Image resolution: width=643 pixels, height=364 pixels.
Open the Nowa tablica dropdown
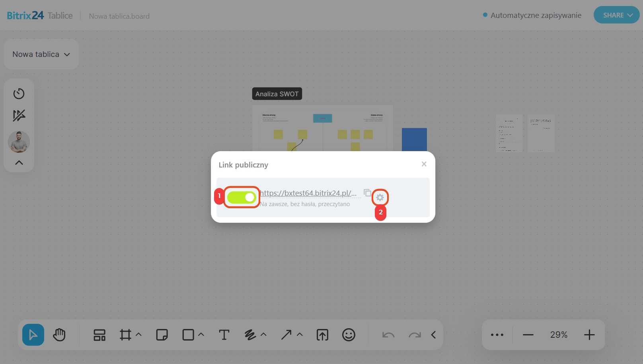(x=41, y=54)
